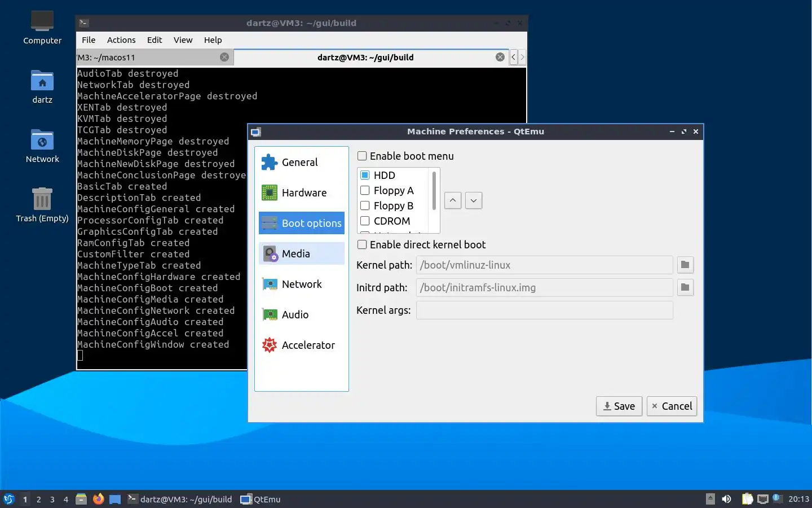
Task: Select the Network card icon
Action: tap(270, 284)
